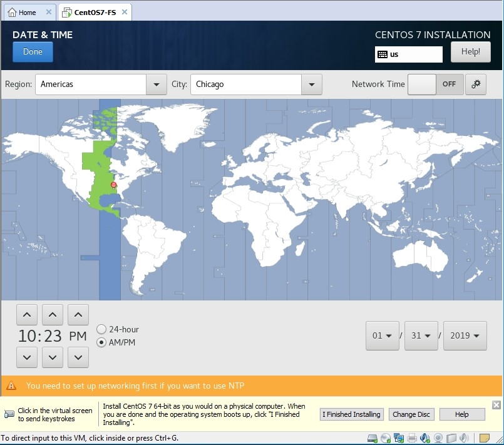The height and width of the screenshot is (445, 504).
Task: Click the I Finished Installing button
Action: [351, 414]
